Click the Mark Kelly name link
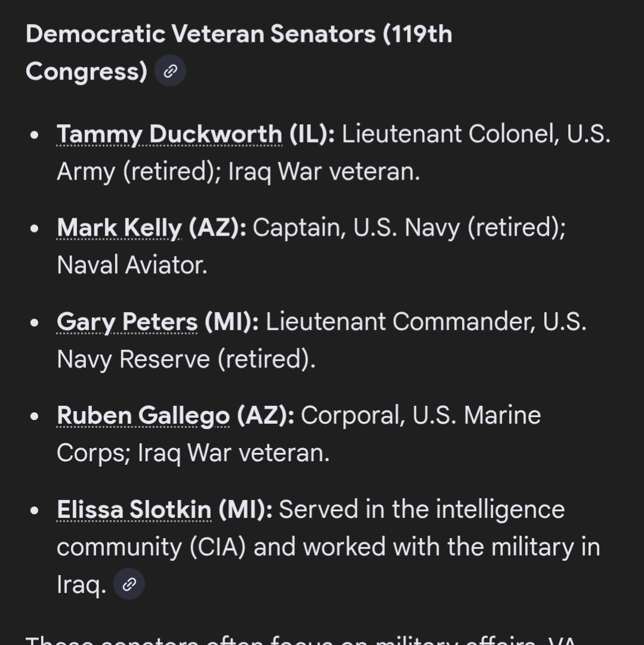Screen dimensions: 644x645 (x=119, y=228)
